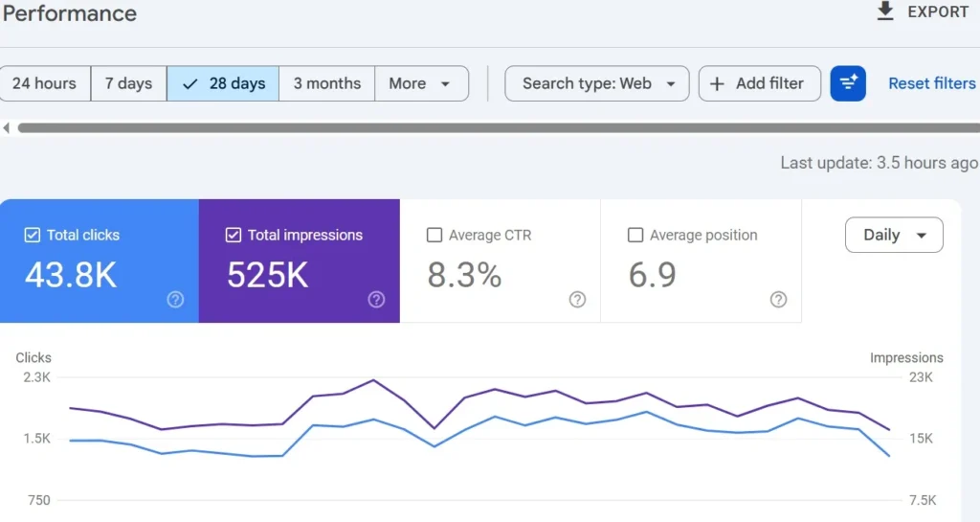Click the horizontal scrollbar below filters

[x=498, y=127]
